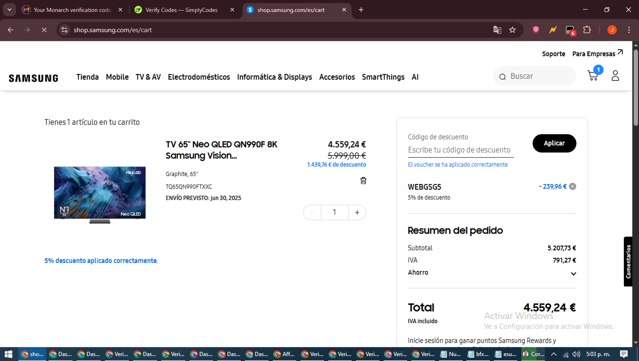Open the tab search dropdown

[9, 9]
